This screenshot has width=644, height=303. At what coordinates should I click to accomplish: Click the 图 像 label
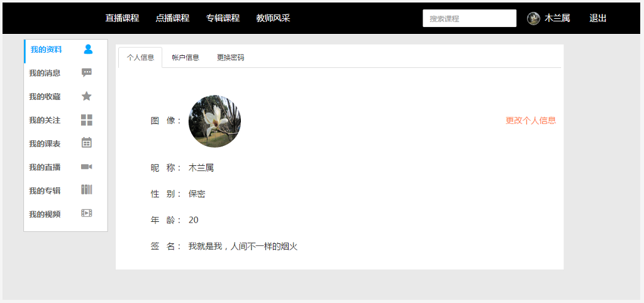165,121
